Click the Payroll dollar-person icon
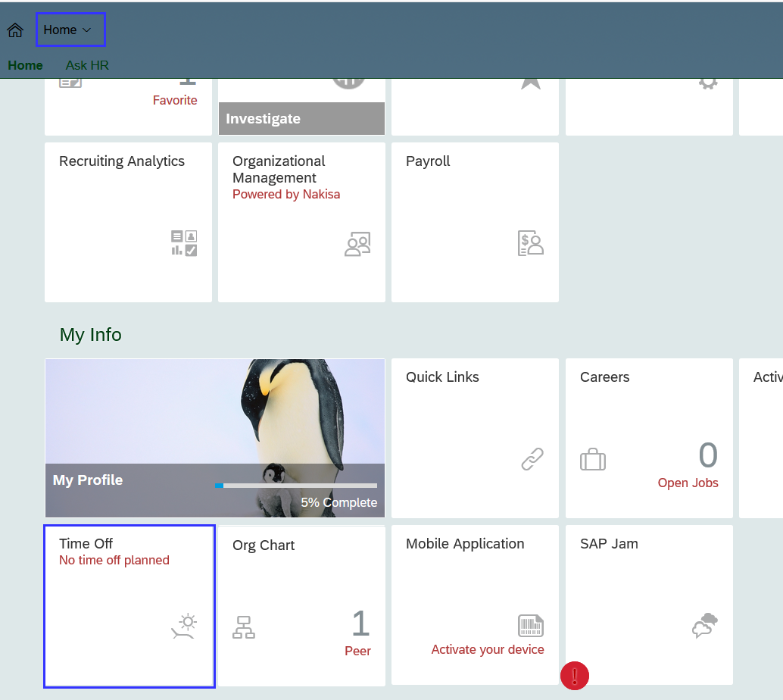 point(530,243)
